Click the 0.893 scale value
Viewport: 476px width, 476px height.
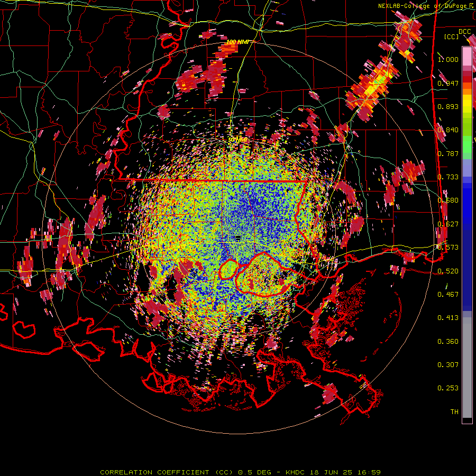pyautogui.click(x=448, y=106)
